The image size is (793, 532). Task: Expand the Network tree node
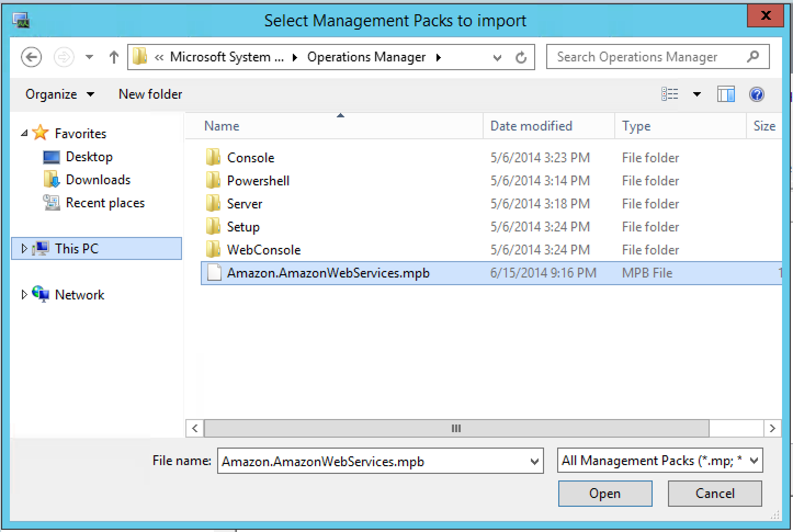point(24,295)
